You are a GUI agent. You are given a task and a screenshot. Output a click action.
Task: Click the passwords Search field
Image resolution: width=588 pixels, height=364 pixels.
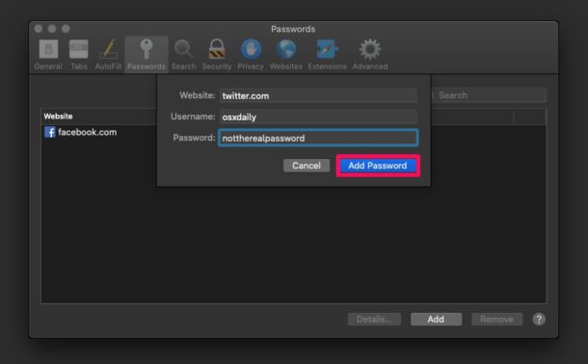[x=488, y=95]
